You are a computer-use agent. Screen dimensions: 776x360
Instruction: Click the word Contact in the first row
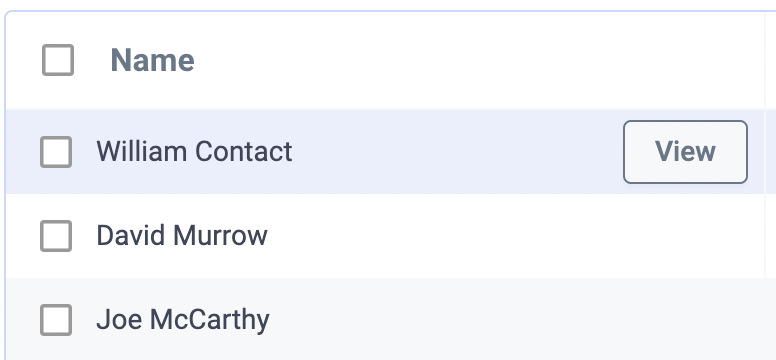coord(243,152)
